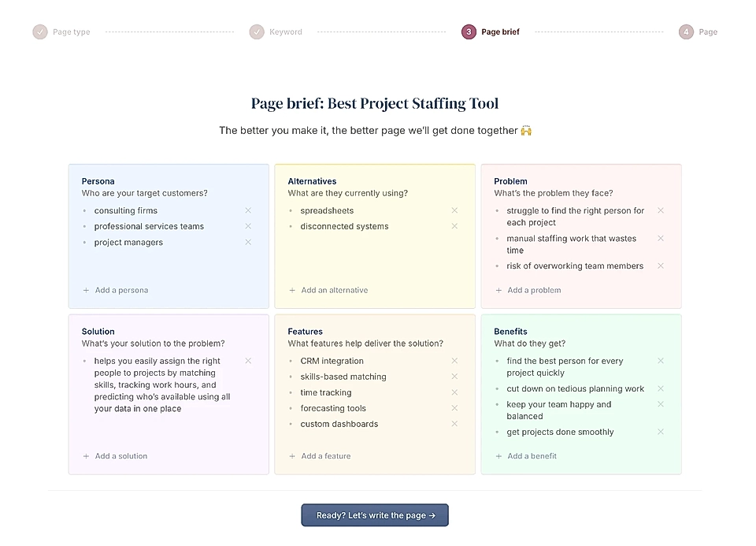Delete the "CRM integration" feature
The height and width of the screenshot is (546, 756).
(454, 361)
